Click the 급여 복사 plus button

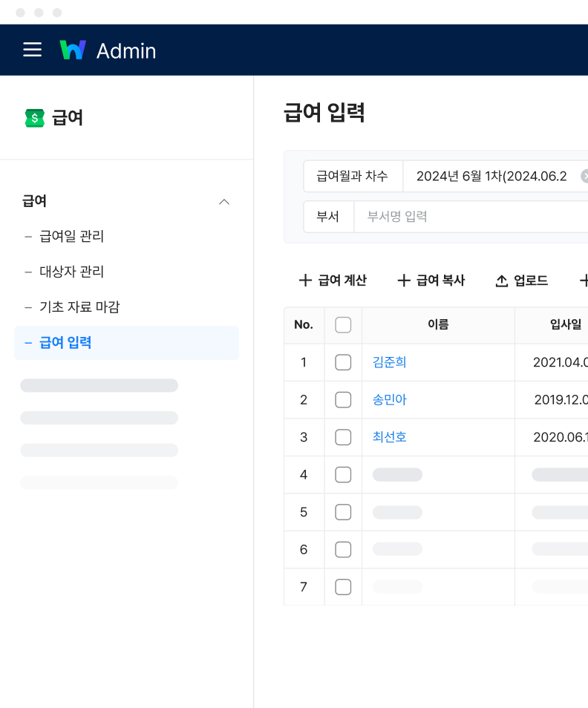[x=431, y=281]
